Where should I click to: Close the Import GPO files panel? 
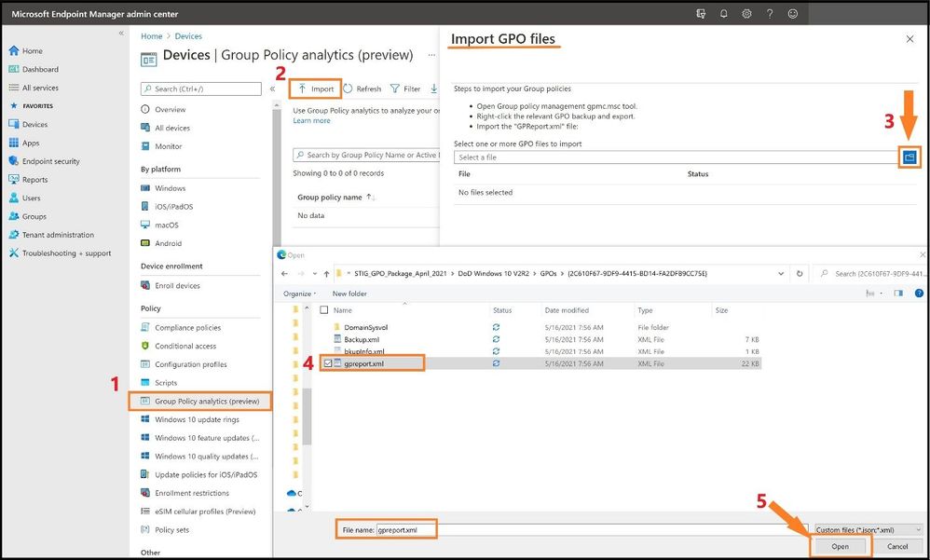click(x=909, y=39)
